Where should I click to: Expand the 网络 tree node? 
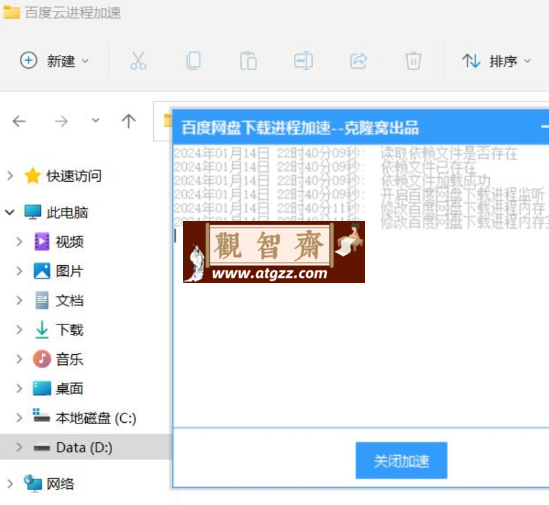(x=10, y=484)
